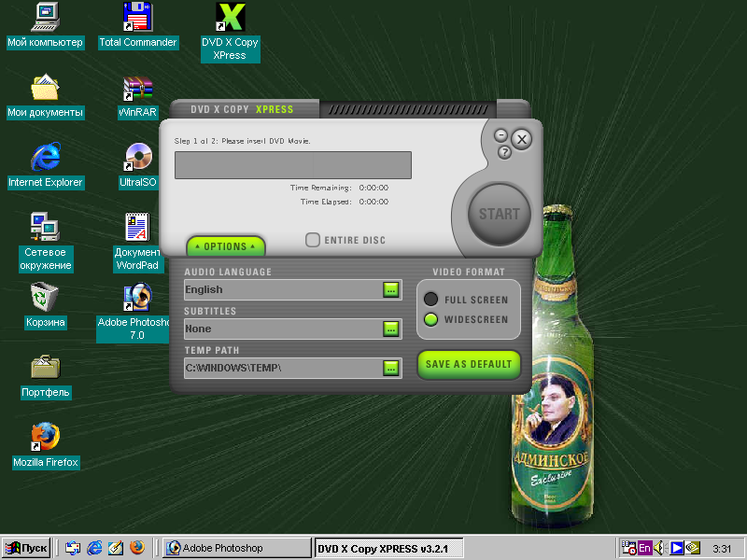This screenshot has height=560, width=747.
Task: Select the Full Screen video format
Action: [430, 300]
